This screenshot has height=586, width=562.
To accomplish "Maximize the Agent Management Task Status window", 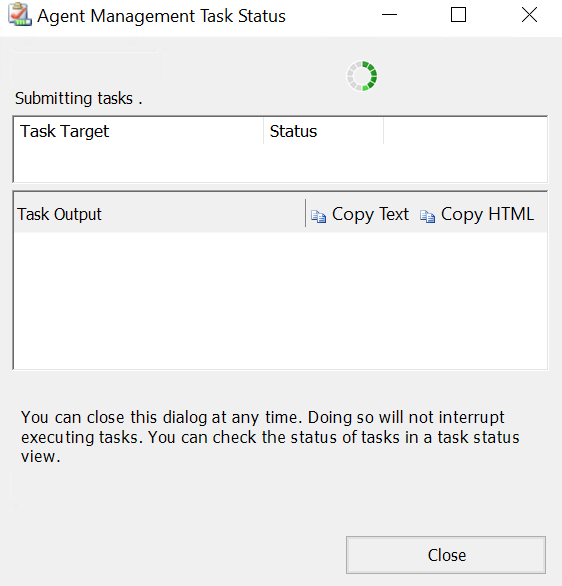I will click(x=458, y=15).
